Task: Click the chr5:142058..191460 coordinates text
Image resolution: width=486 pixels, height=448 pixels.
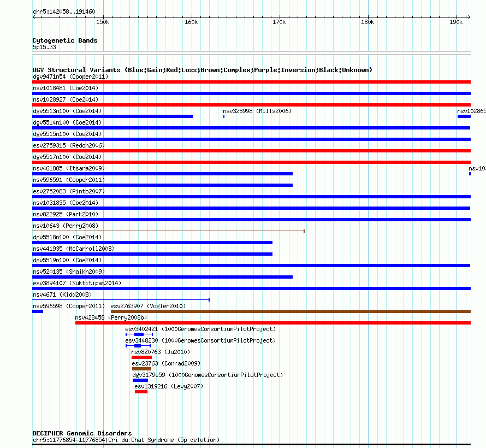Action: (64, 11)
